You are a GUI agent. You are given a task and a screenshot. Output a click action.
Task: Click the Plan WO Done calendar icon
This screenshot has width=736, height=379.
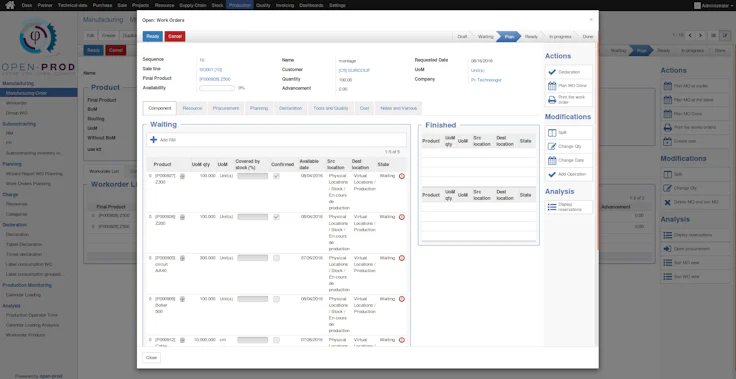pyautogui.click(x=552, y=86)
